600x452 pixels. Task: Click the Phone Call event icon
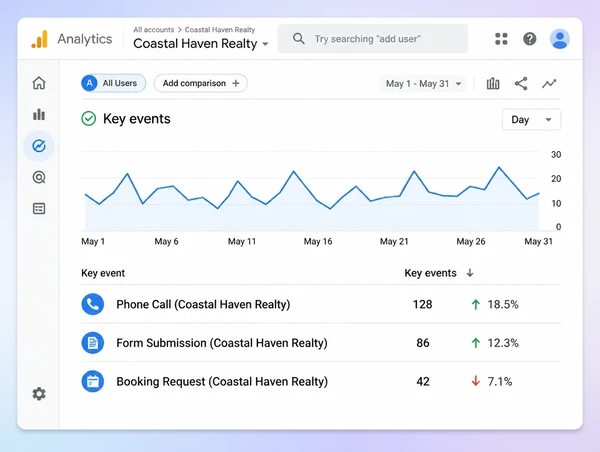pyautogui.click(x=93, y=304)
